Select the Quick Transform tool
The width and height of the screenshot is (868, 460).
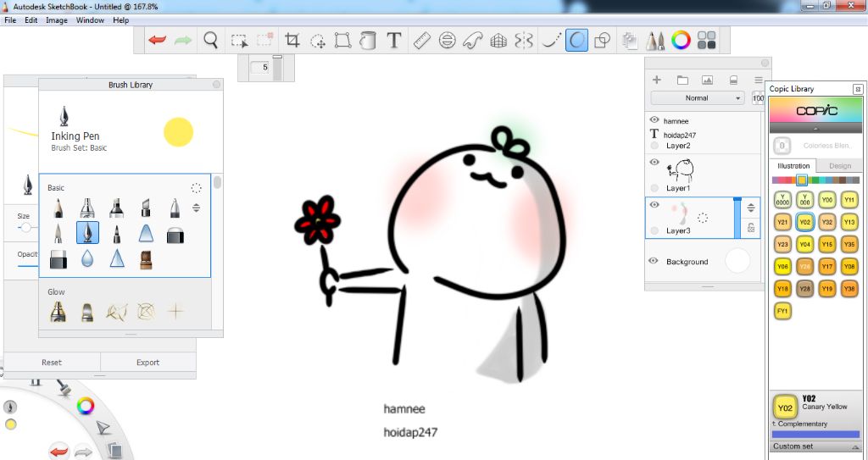(317, 41)
